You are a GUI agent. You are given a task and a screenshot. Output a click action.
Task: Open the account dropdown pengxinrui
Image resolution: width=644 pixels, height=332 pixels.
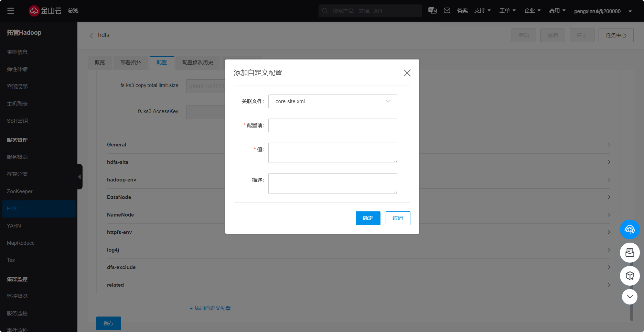(x=603, y=11)
